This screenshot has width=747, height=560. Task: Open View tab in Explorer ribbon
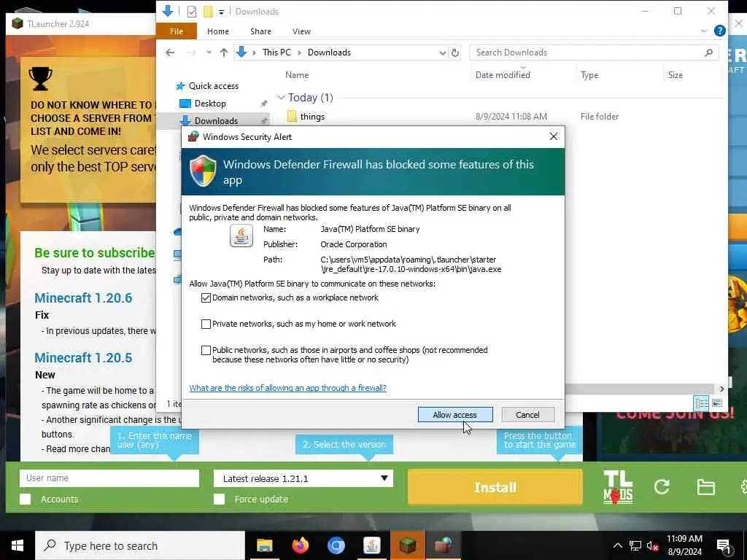[301, 31]
